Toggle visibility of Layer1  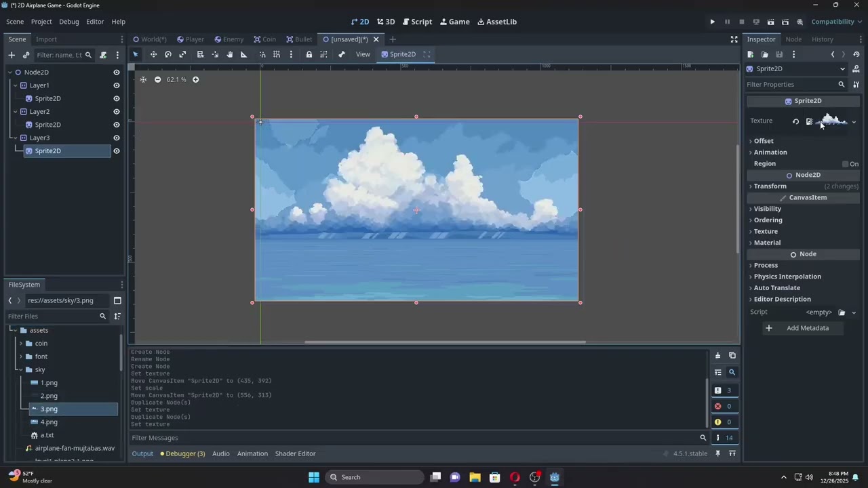(117, 85)
